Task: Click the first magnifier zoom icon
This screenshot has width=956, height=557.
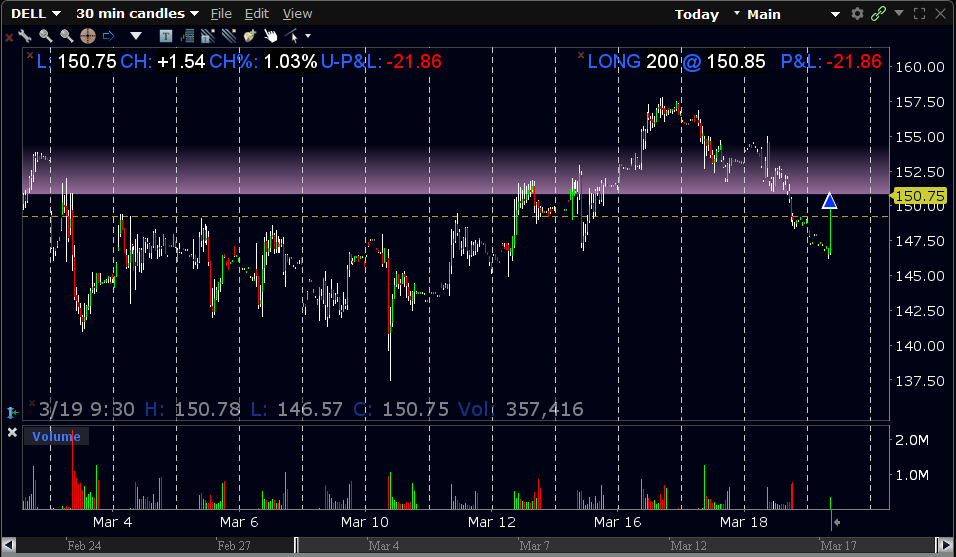Action: click(46, 36)
